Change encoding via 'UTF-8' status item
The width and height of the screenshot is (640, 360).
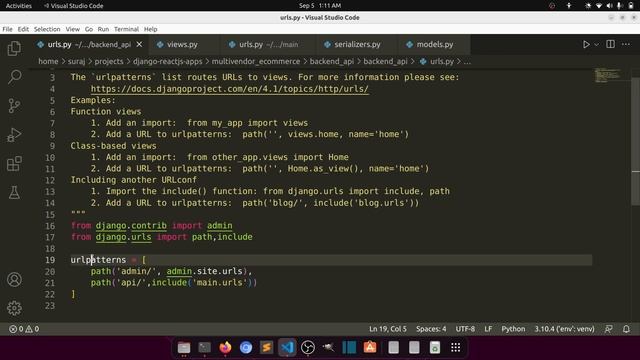click(465, 329)
